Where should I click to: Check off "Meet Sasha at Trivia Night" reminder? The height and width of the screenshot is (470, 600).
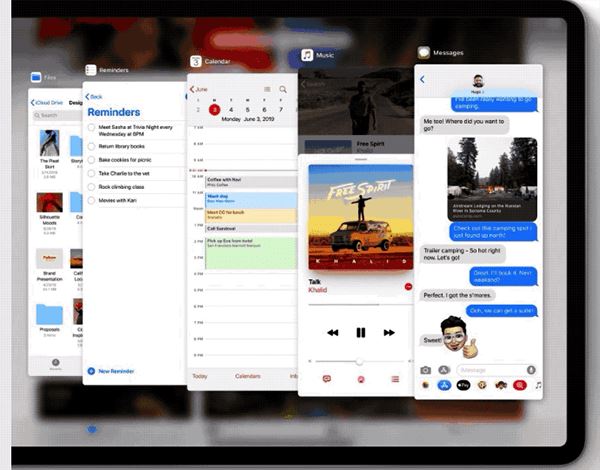(x=91, y=128)
